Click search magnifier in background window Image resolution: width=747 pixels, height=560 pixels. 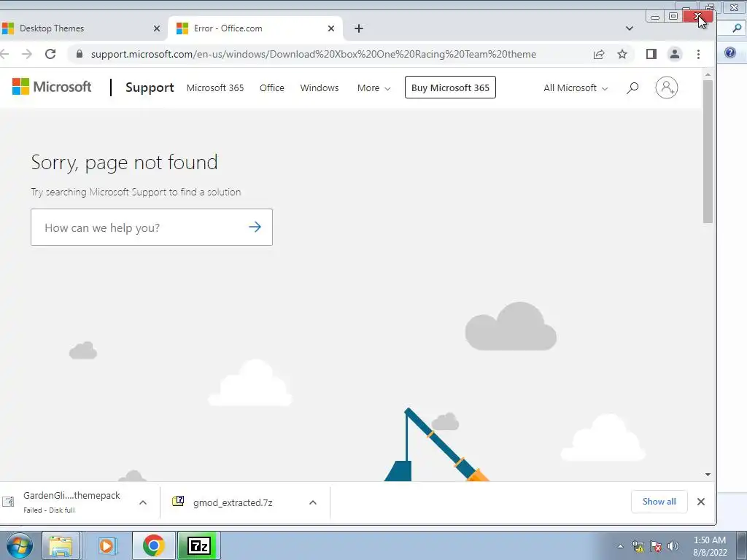pyautogui.click(x=737, y=28)
